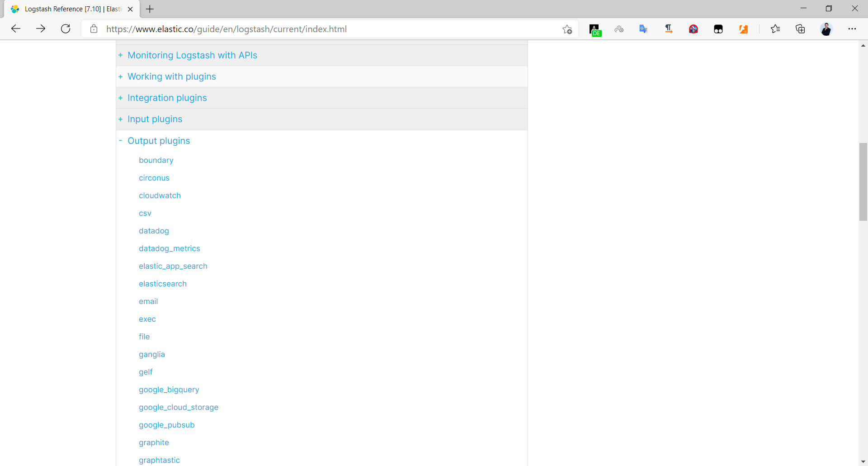Open the datadog output plugin

tap(154, 231)
